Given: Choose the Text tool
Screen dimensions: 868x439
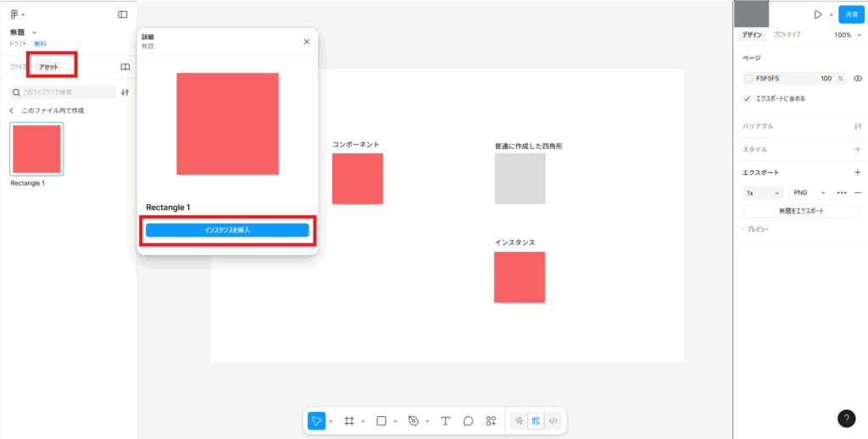Looking at the screenshot, I should 445,420.
